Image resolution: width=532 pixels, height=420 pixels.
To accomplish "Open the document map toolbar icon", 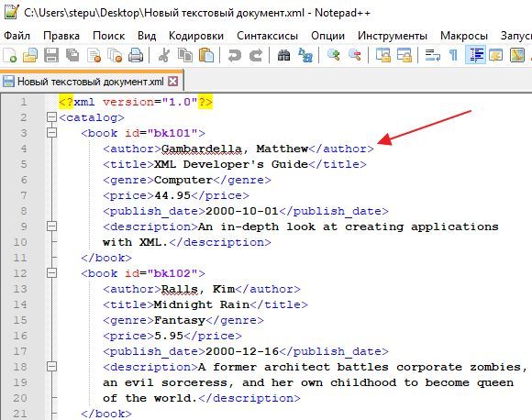I will pos(517,55).
